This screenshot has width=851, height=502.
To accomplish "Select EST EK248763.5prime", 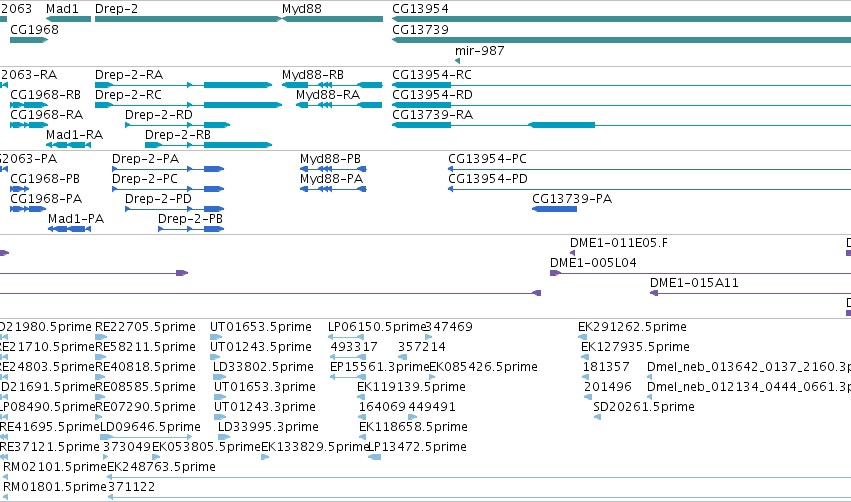I will 479,477.
